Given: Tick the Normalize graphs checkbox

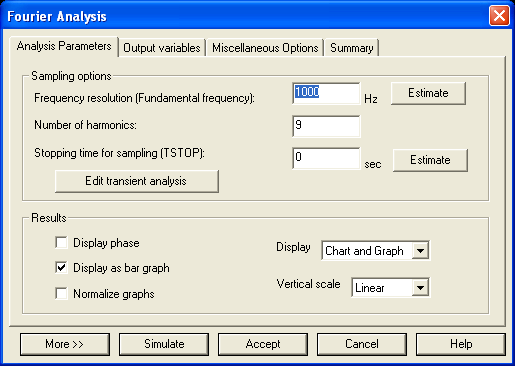Looking at the screenshot, I should click(x=61, y=293).
